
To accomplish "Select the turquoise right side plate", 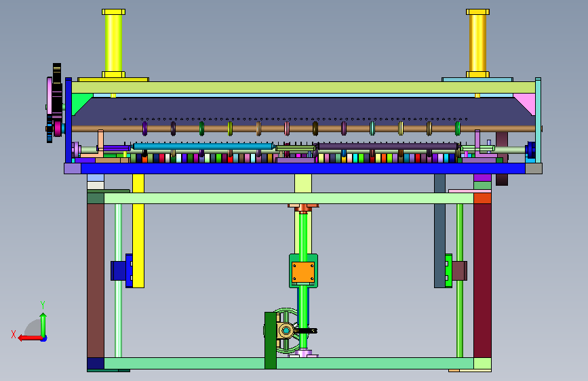I will 538,120.
